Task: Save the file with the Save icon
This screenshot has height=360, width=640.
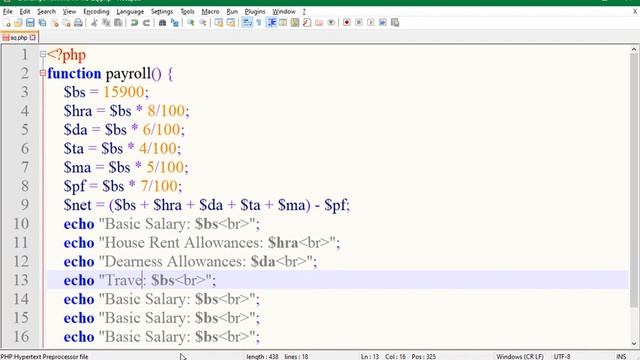Action: [x=30, y=23]
